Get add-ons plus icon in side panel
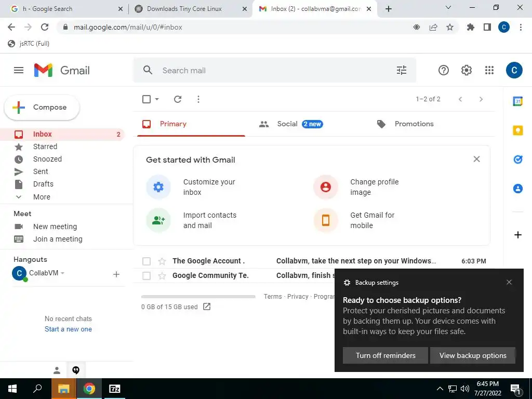Image resolution: width=532 pixels, height=399 pixels. point(518,235)
